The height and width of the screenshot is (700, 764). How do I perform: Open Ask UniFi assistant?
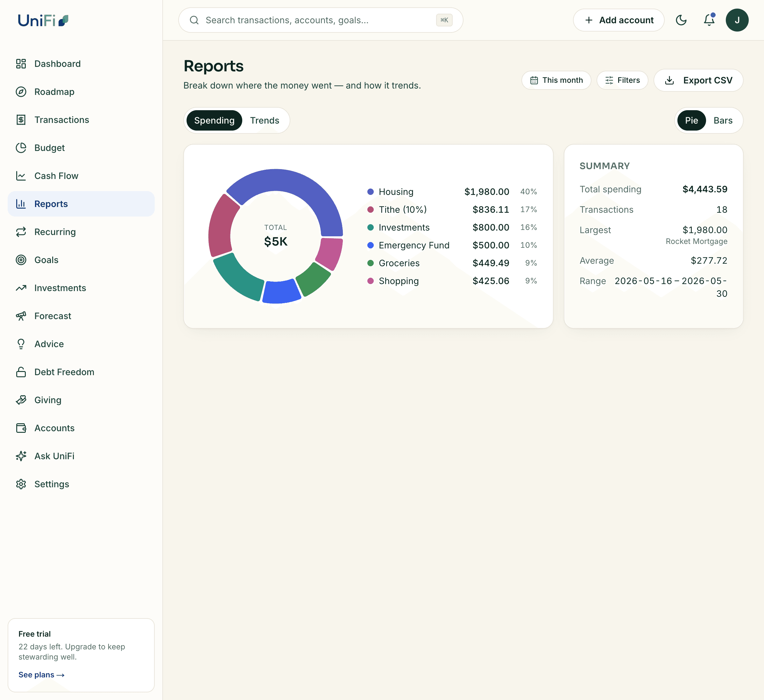point(81,456)
